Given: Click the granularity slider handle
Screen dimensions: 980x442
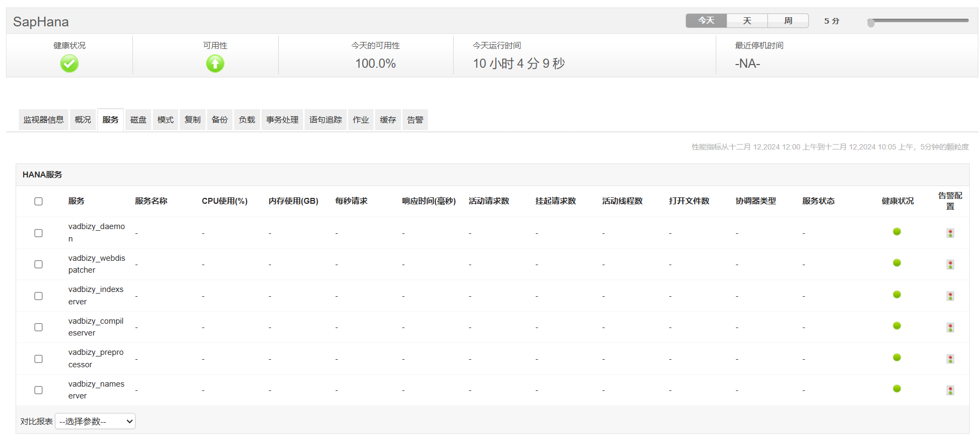Looking at the screenshot, I should (871, 23).
